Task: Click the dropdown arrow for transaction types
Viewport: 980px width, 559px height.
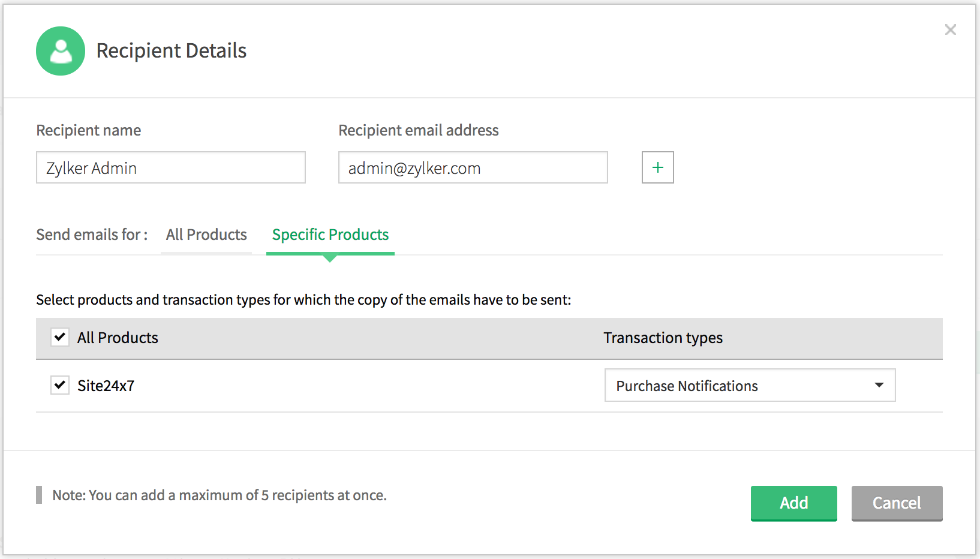Action: point(879,385)
